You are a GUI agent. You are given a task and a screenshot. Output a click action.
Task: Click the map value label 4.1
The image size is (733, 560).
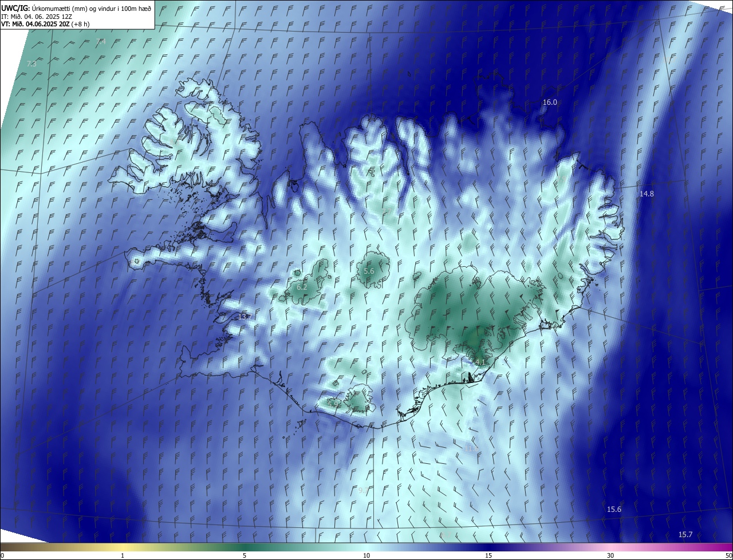pos(480,362)
